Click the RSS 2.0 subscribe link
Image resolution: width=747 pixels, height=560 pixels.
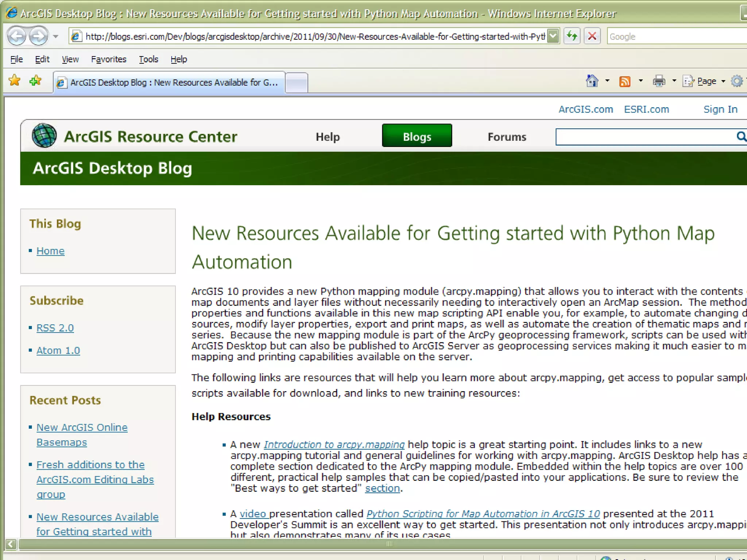click(x=55, y=328)
